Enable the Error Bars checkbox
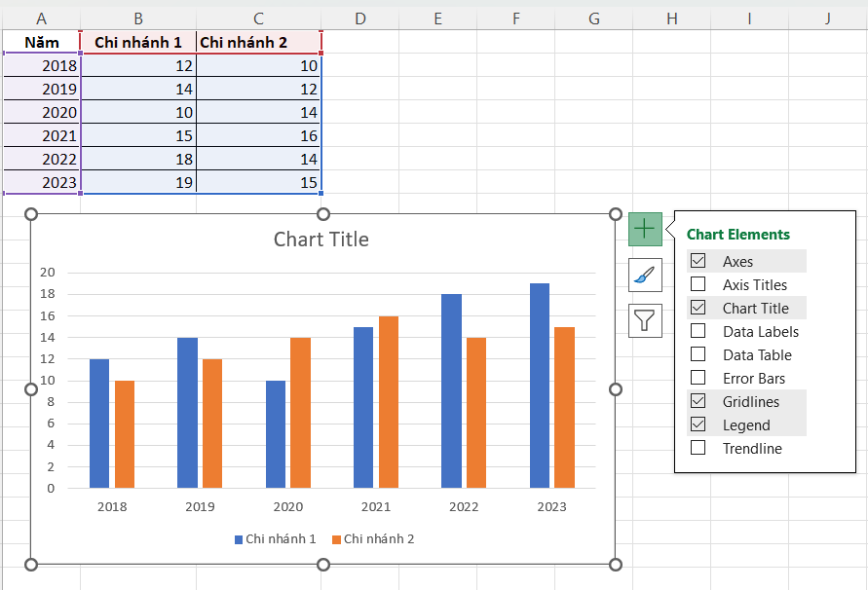868x590 pixels. pyautogui.click(x=698, y=378)
